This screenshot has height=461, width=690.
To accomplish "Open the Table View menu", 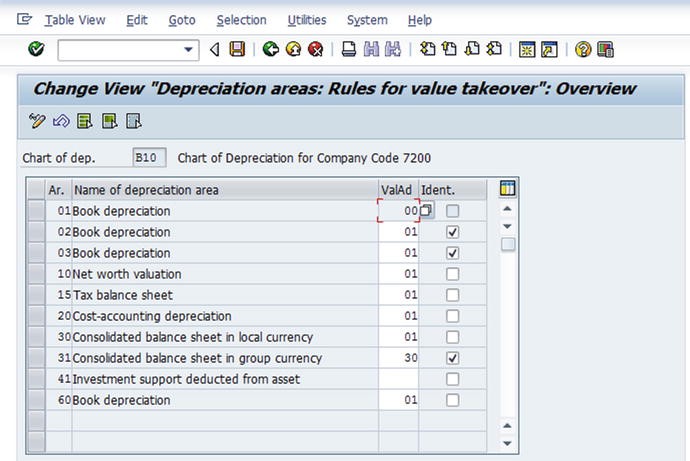I will click(75, 20).
